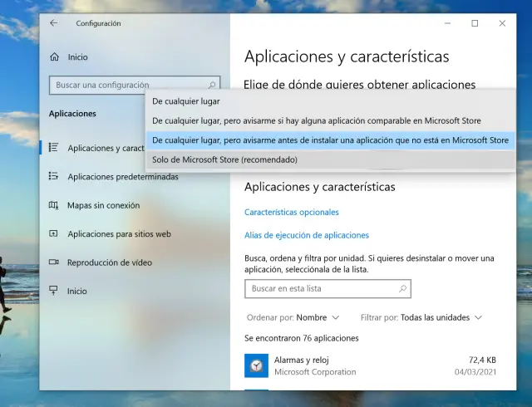Click the back arrow in Configuración
532x407 pixels.
pyautogui.click(x=54, y=23)
